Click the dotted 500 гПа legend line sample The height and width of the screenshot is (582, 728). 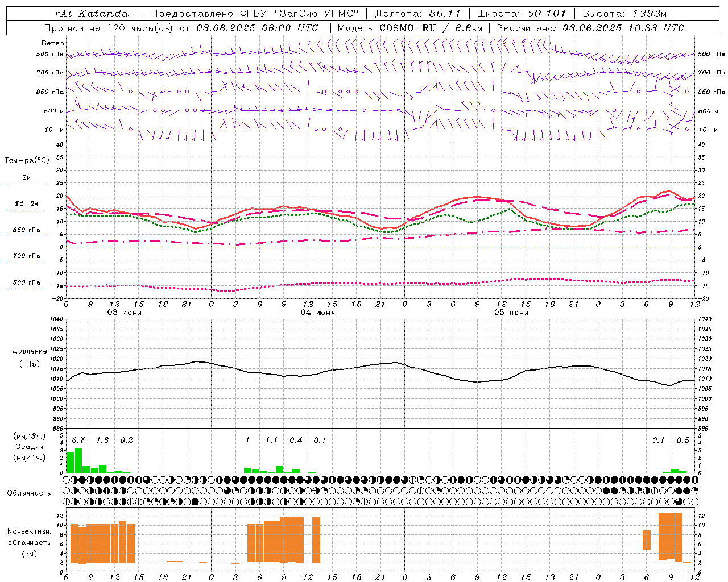point(26,289)
